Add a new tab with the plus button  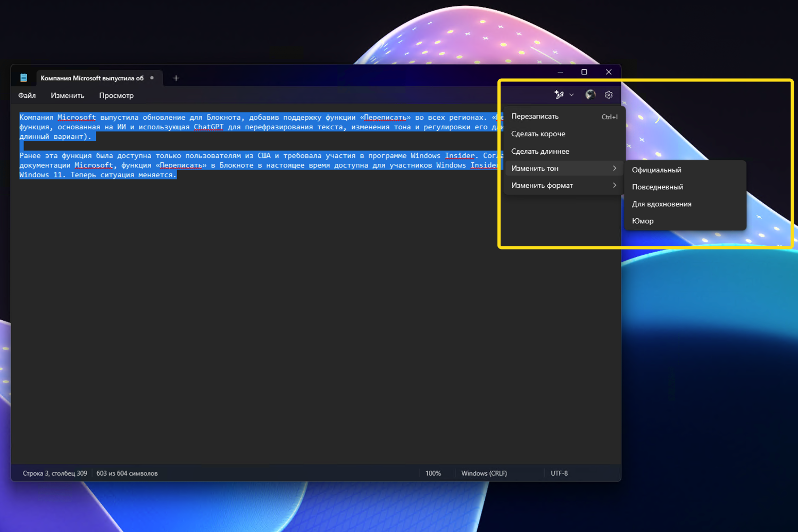176,78
